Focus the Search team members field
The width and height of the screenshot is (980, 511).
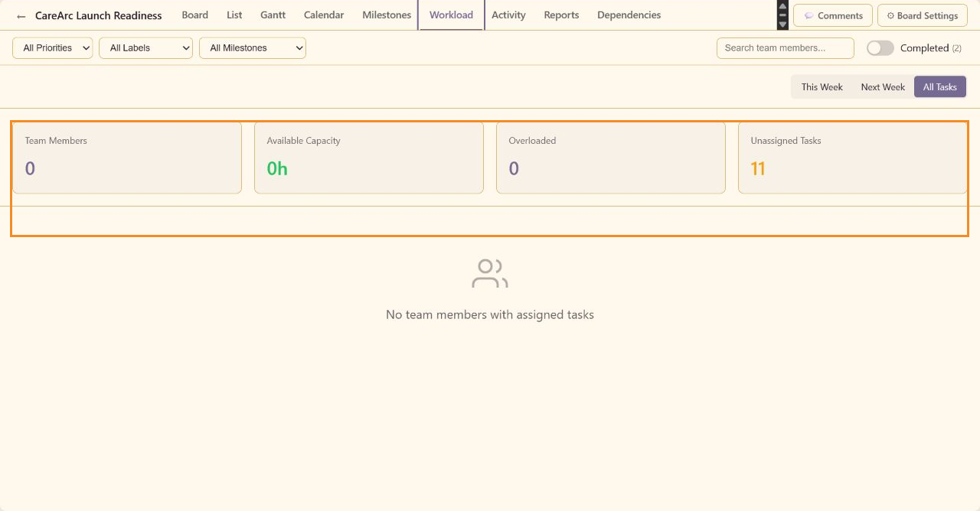tap(786, 48)
